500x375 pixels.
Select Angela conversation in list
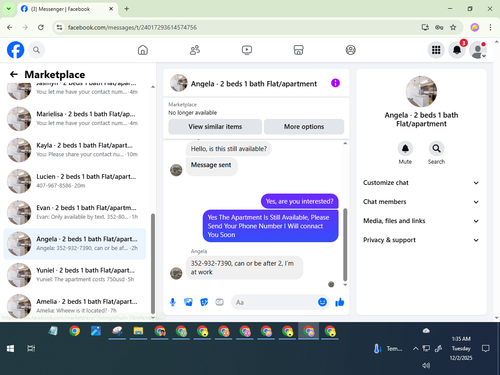[x=75, y=244]
